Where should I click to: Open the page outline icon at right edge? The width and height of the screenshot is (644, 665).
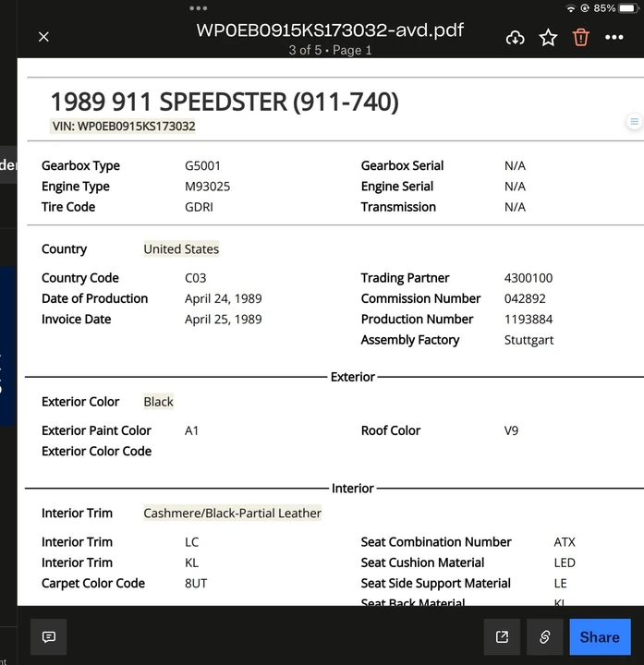pyautogui.click(x=634, y=122)
